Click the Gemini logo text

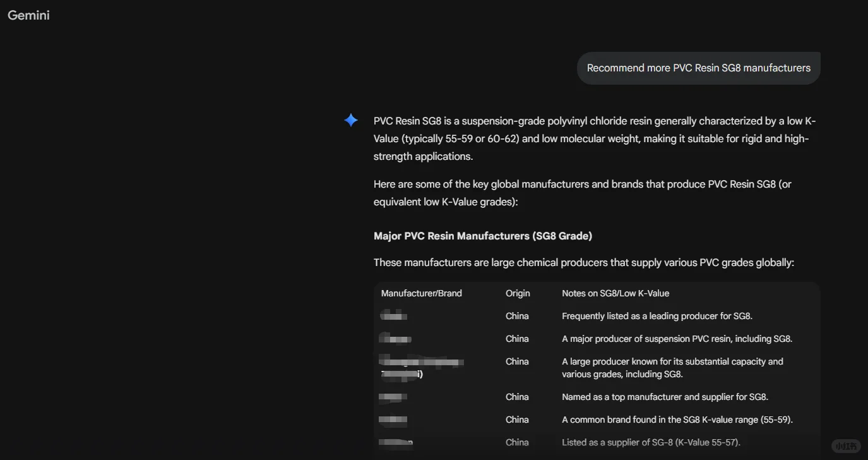[x=28, y=15]
